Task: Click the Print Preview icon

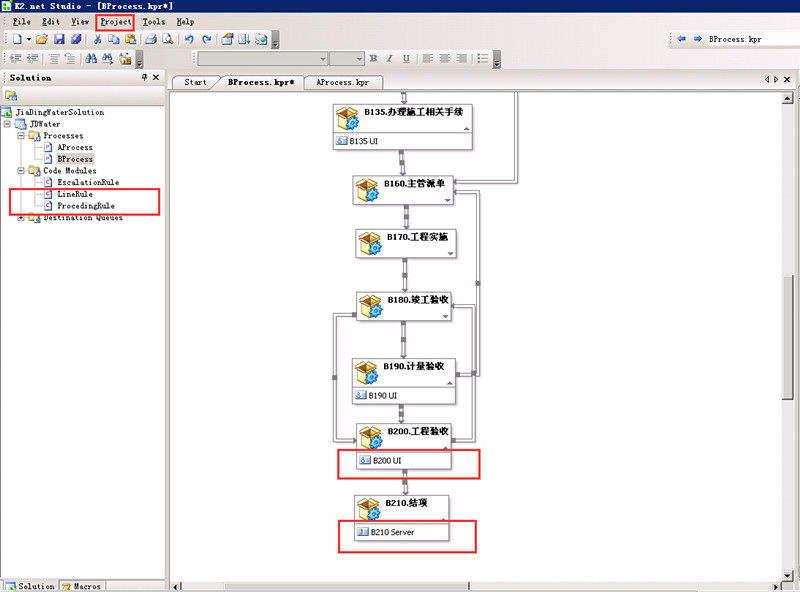Action: (x=167, y=39)
